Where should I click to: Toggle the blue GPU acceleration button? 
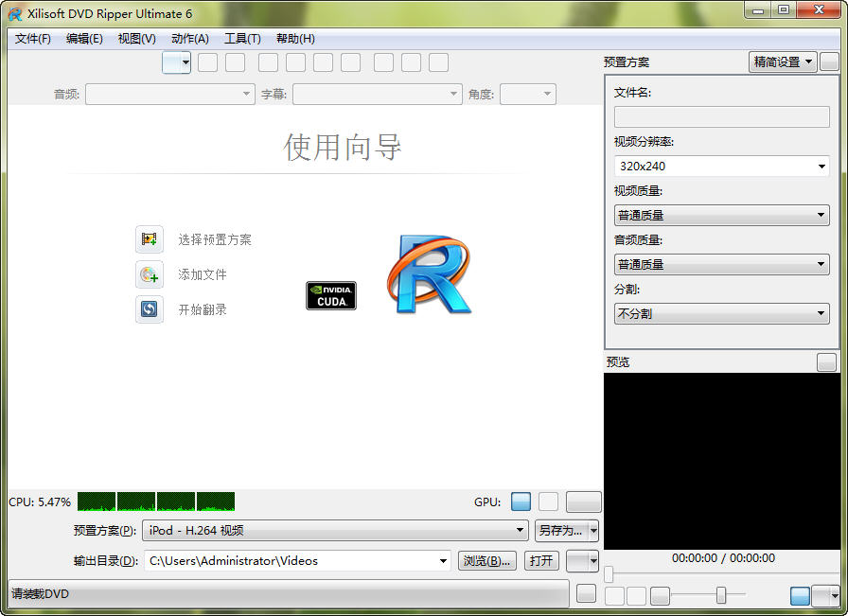click(521, 502)
